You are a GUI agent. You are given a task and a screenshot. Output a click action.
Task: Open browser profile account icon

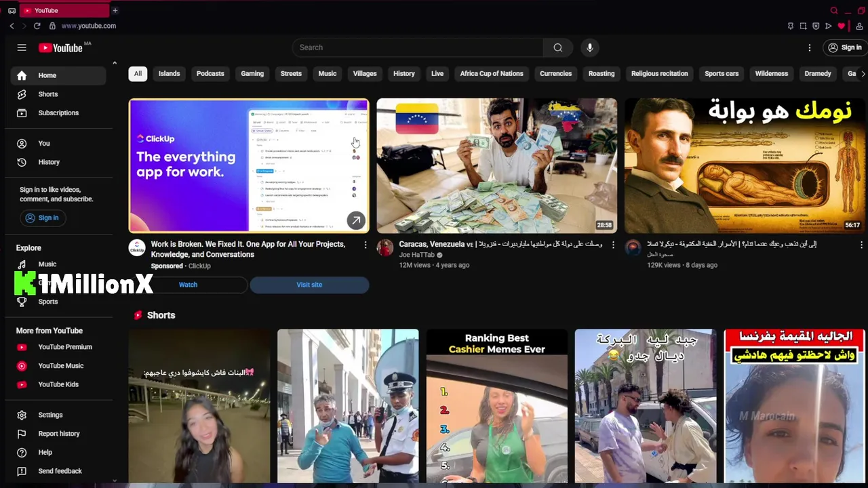point(859,26)
